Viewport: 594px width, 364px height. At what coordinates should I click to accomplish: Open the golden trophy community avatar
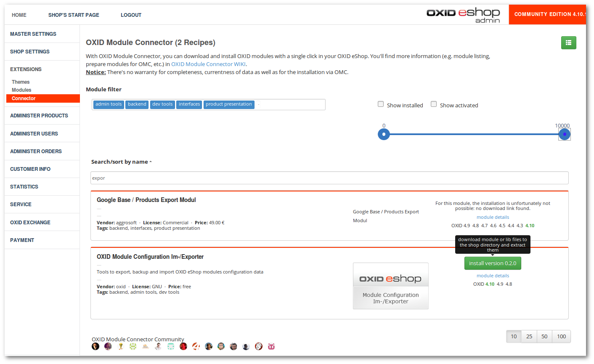pos(121,346)
